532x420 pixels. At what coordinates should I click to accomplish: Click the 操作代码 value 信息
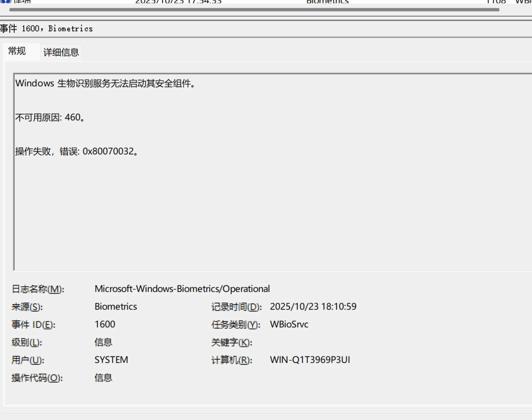[x=103, y=378]
